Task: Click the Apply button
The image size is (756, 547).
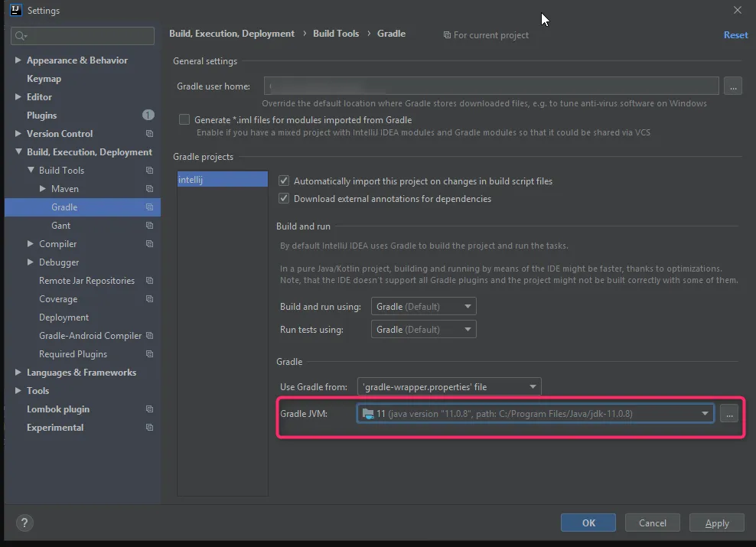Action: click(716, 523)
